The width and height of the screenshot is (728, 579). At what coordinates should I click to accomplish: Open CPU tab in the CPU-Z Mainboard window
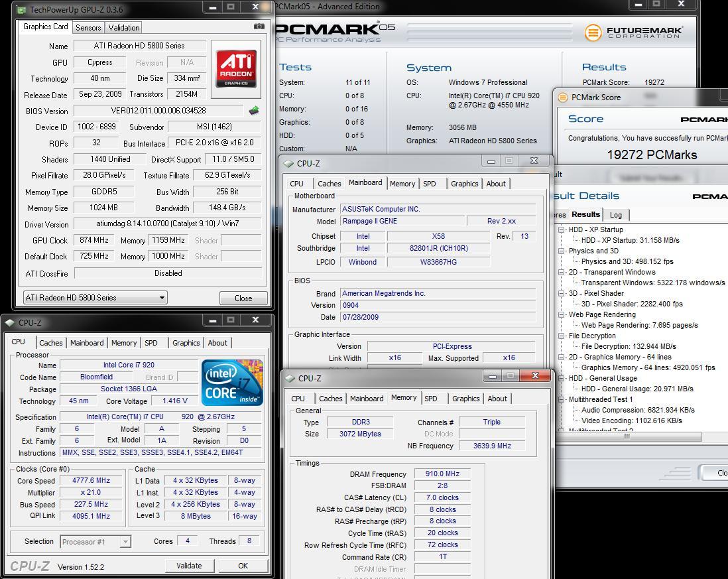(x=296, y=184)
